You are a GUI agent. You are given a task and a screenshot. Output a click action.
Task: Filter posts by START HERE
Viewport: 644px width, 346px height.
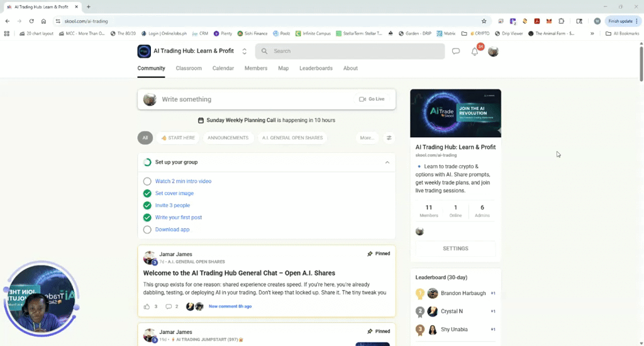178,138
